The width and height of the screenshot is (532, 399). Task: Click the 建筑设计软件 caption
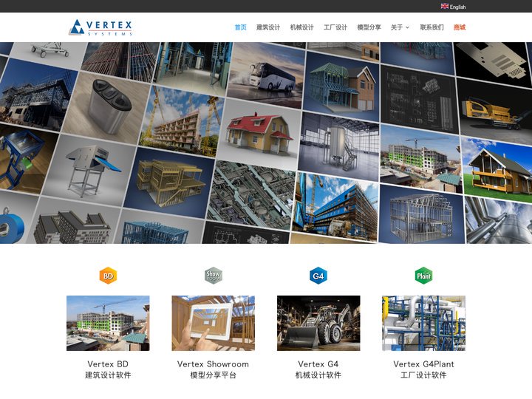(108, 375)
